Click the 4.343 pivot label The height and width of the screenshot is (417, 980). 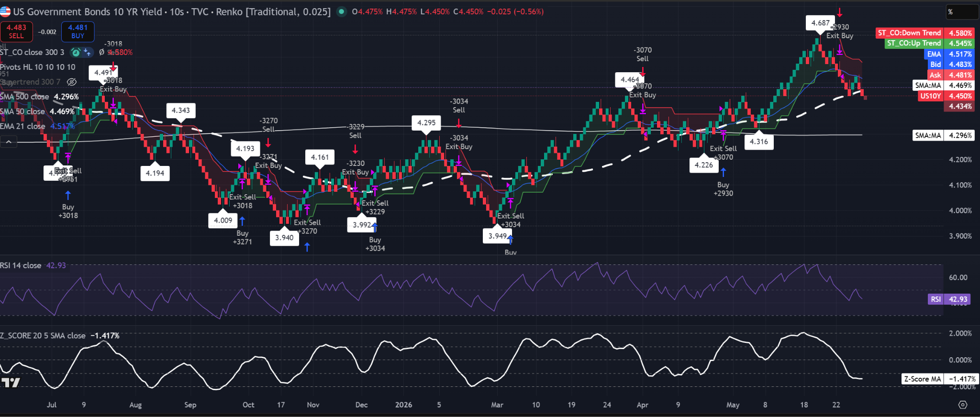pos(181,110)
